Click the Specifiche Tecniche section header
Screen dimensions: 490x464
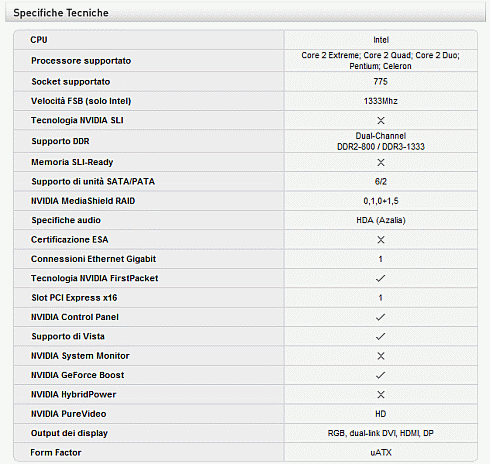[61, 13]
